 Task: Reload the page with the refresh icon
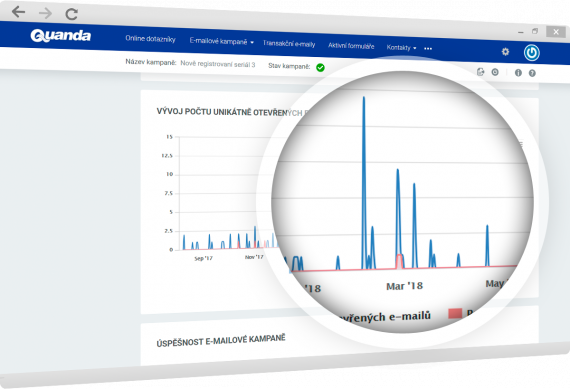[x=72, y=14]
